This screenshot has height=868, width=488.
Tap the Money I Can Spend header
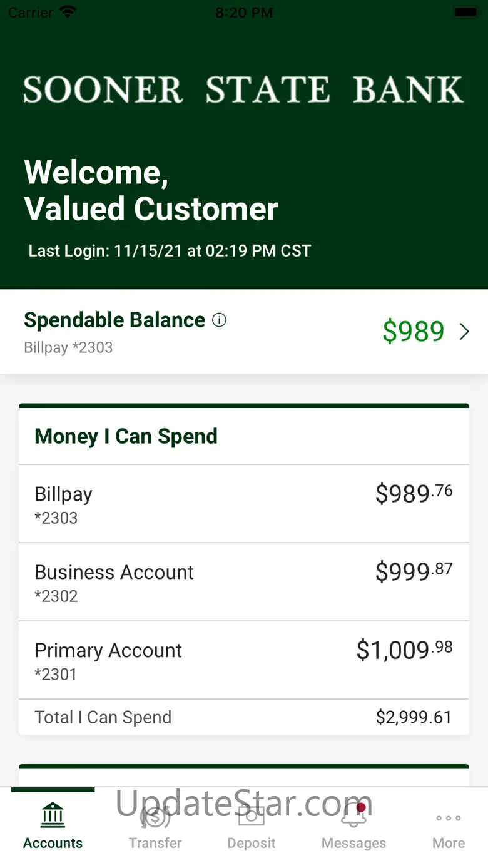point(126,436)
